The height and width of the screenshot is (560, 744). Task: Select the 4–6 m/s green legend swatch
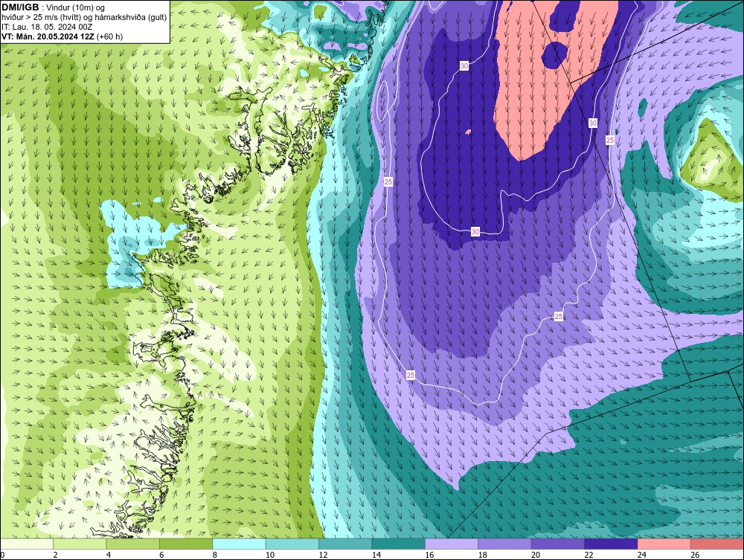[133, 544]
